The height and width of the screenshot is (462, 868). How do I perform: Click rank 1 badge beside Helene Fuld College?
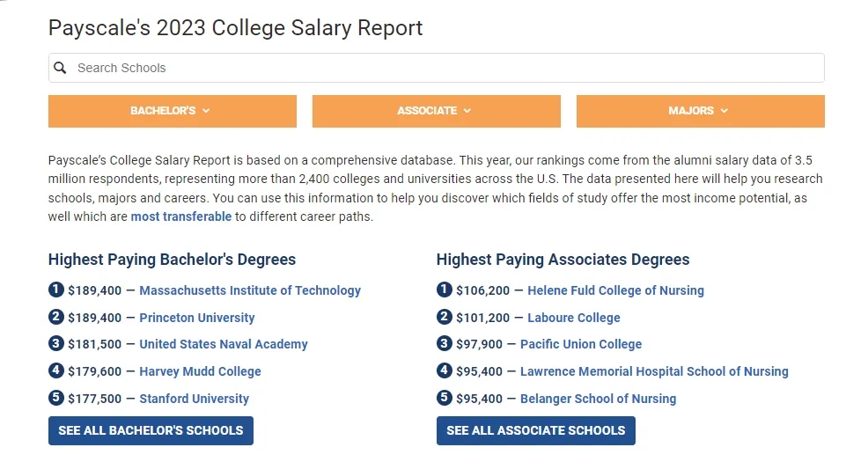[x=445, y=290]
